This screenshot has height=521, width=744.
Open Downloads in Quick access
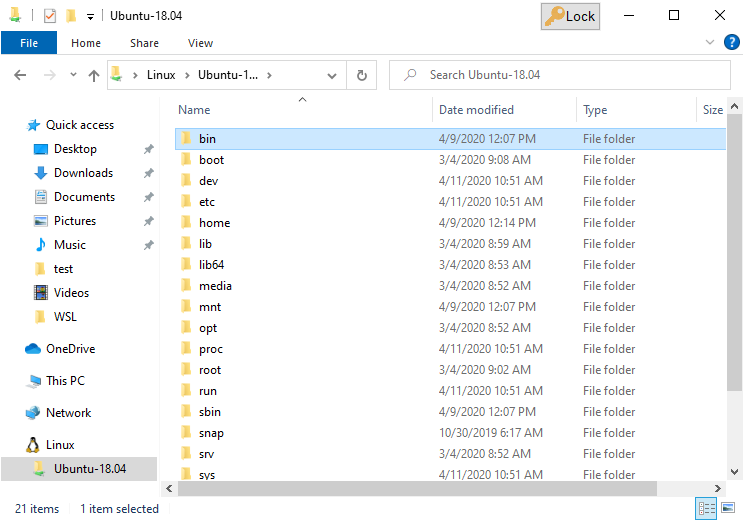84,173
